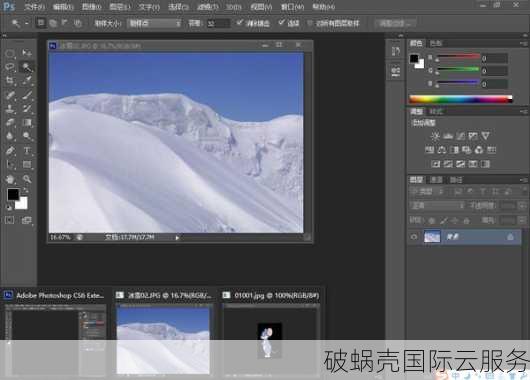The width and height of the screenshot is (530, 380).
Task: Switch to the Channels tab
Action: 436,180
